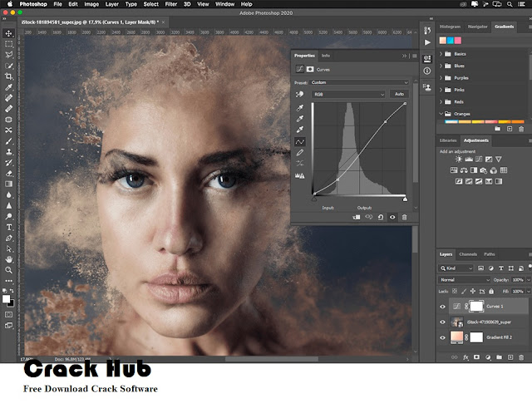Add Brightness/Contrast adjustment
This screenshot has width=532, height=403.
point(459,159)
